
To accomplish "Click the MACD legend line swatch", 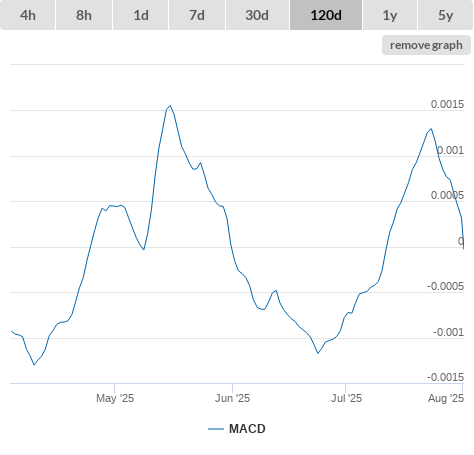I will pos(216,429).
